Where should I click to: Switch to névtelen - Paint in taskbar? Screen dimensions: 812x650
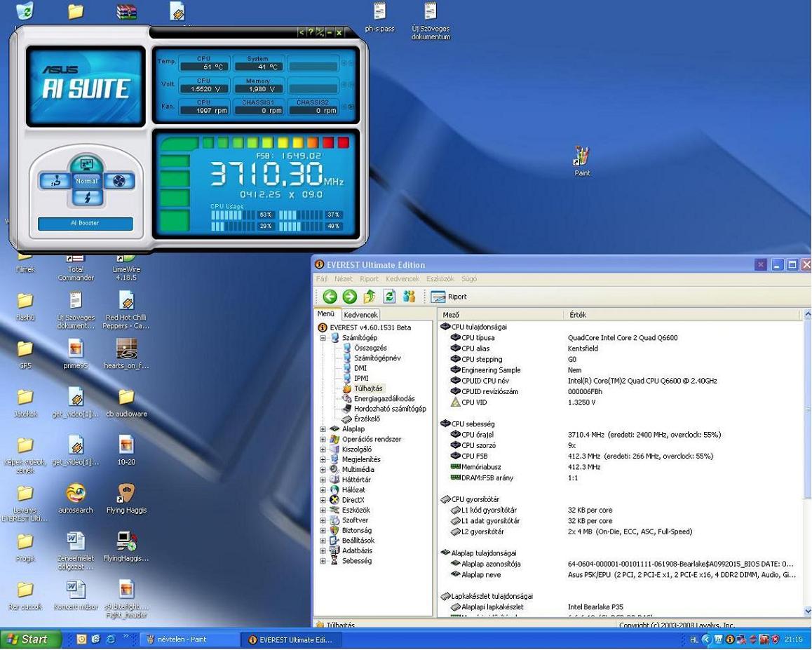[189, 639]
